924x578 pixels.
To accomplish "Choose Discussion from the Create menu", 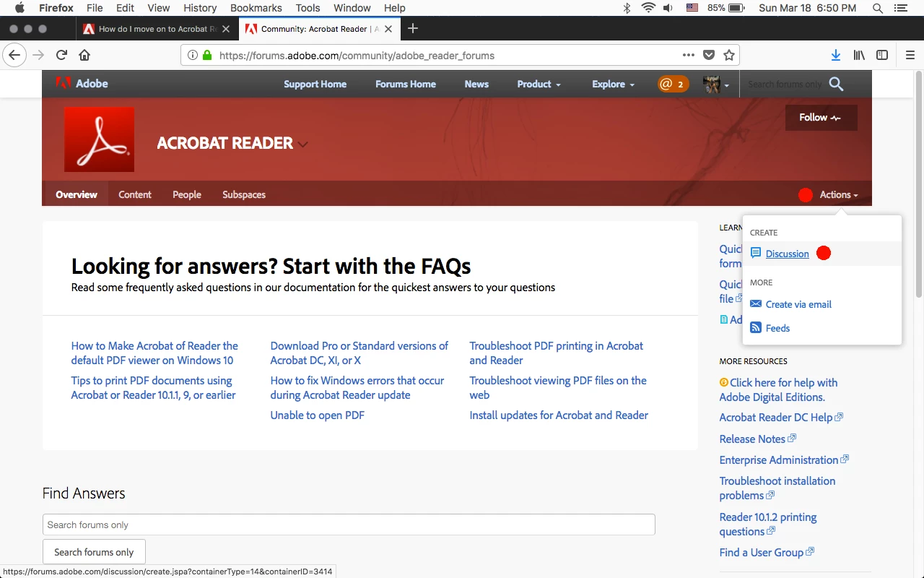I will point(788,254).
